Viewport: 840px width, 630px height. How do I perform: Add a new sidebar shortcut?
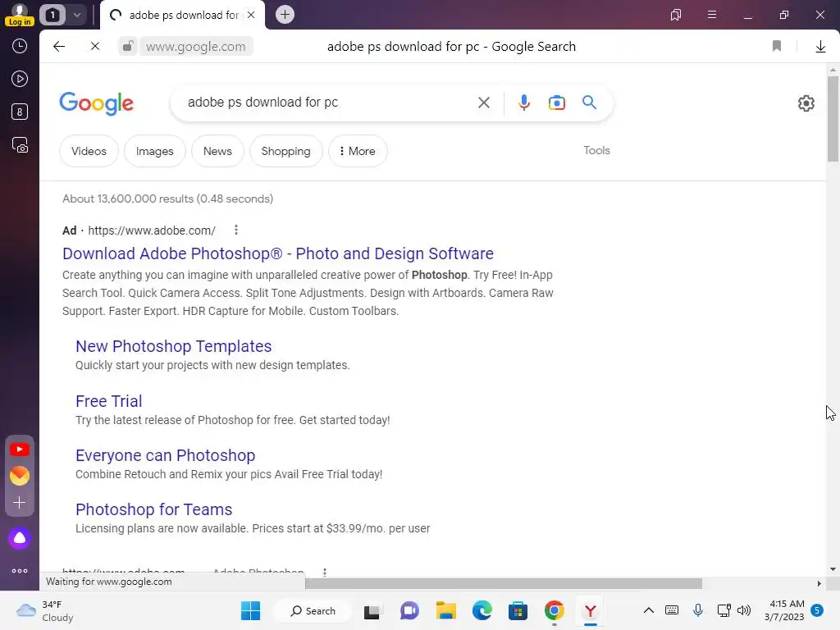tap(20, 503)
